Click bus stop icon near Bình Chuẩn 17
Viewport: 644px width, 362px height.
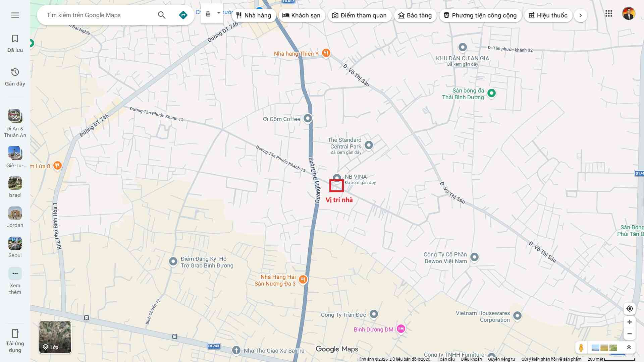click(175, 337)
